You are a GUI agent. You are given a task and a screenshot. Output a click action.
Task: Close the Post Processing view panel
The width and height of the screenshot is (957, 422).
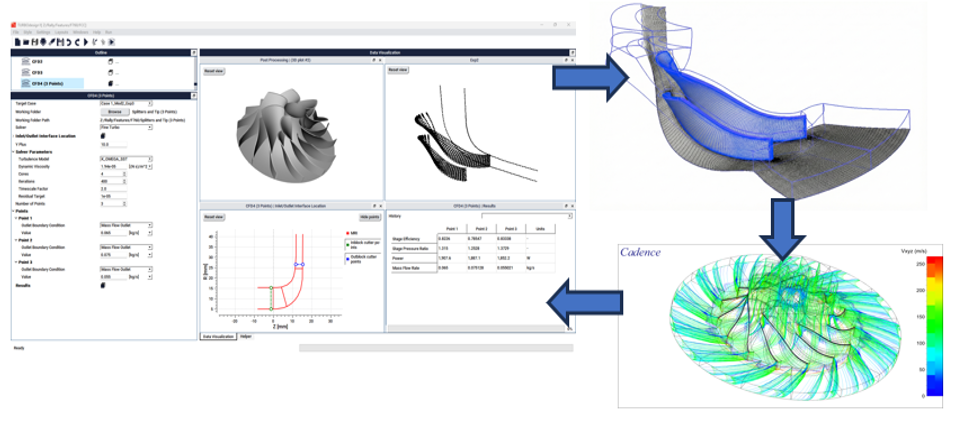coord(380,60)
